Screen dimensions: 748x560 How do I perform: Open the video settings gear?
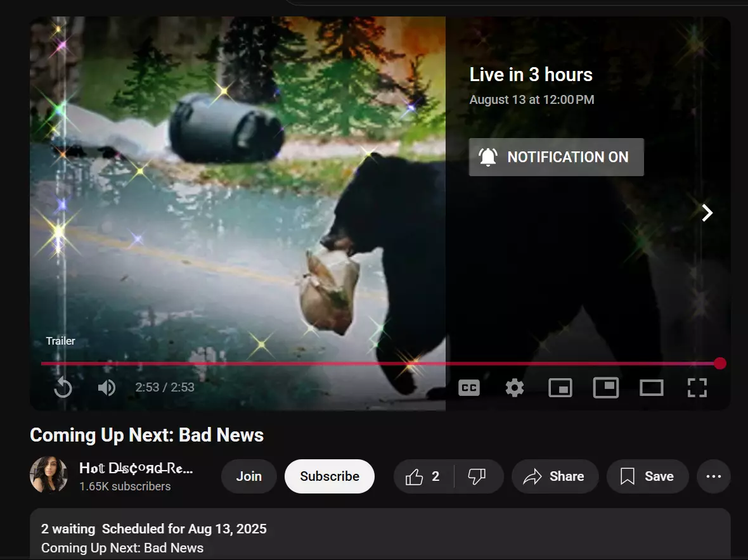click(515, 388)
